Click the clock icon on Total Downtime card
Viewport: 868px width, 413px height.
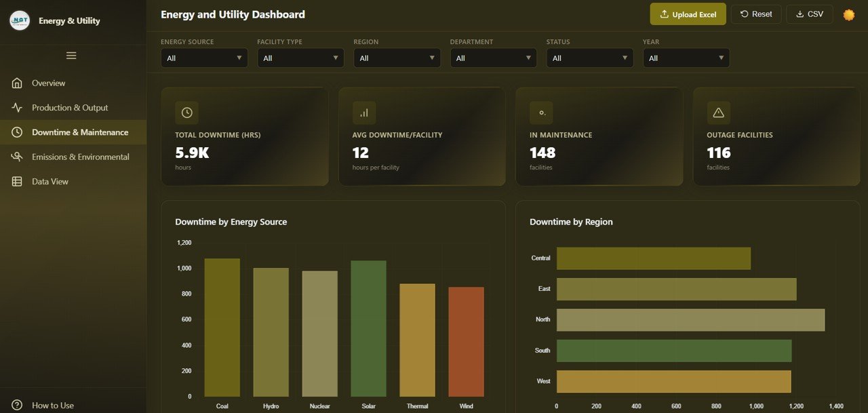click(186, 112)
